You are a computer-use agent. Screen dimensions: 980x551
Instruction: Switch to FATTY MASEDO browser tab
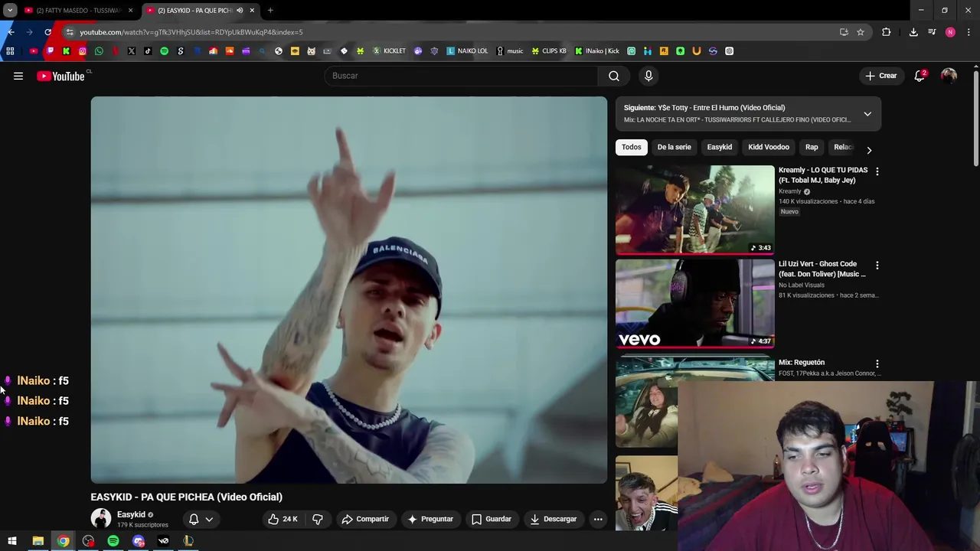(x=78, y=11)
